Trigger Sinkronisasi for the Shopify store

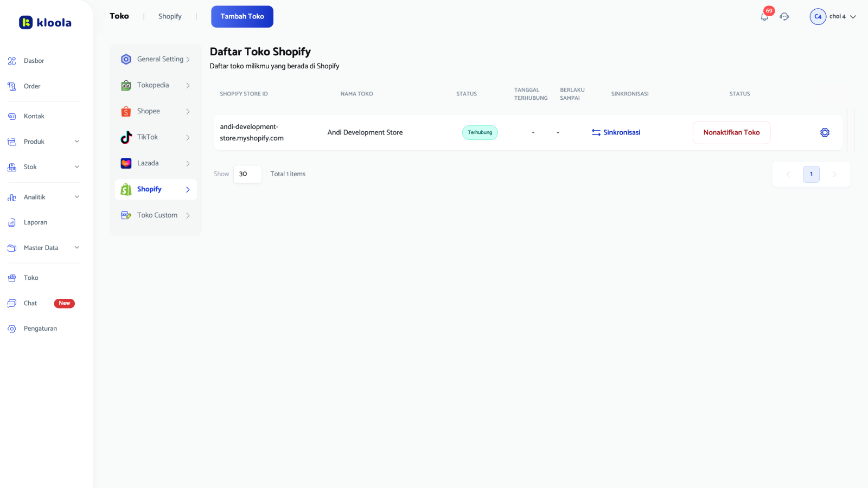point(616,132)
